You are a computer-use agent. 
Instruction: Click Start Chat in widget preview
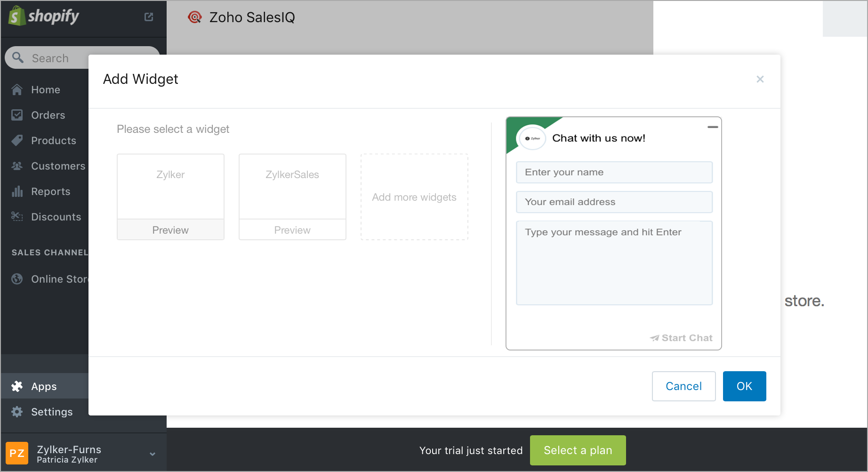[681, 338]
